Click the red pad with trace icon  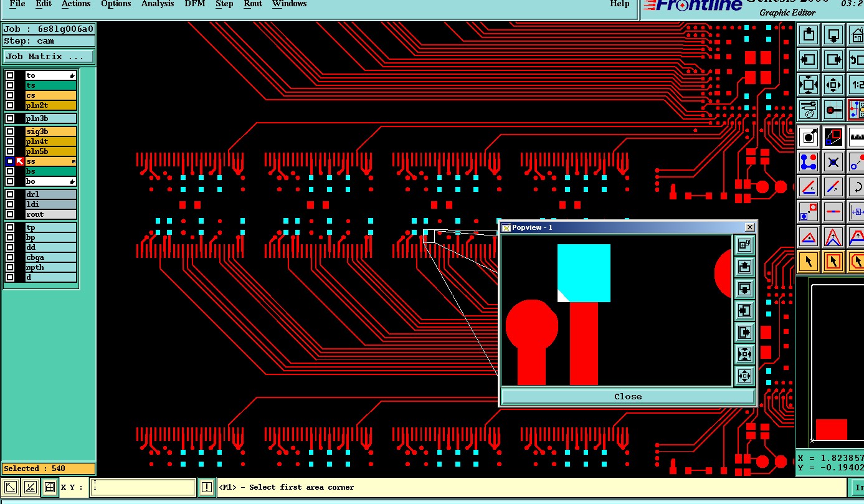coord(833,110)
